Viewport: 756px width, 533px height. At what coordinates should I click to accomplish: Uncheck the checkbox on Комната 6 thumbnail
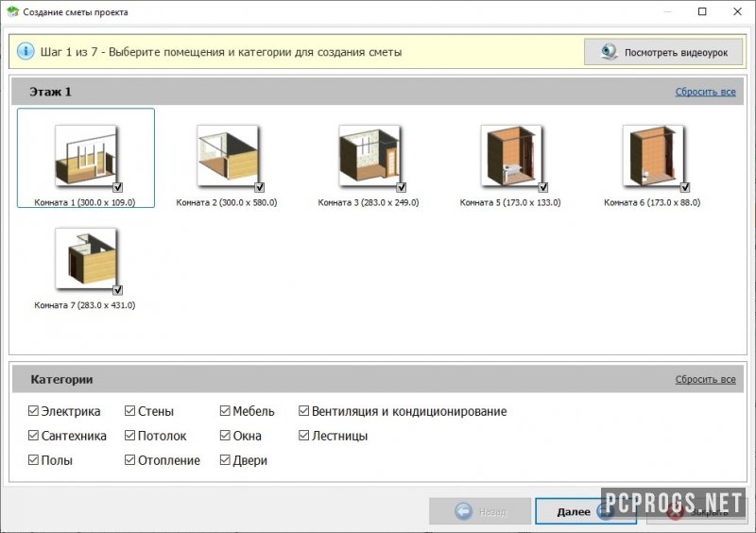684,187
